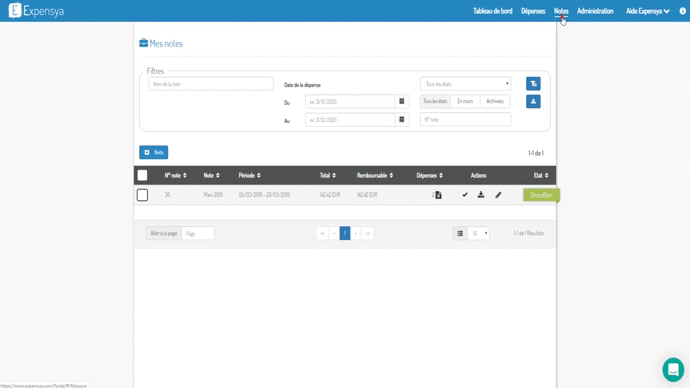Viewport: 690px width, 388px height.
Task: Go to previous page arrow
Action: point(334,233)
